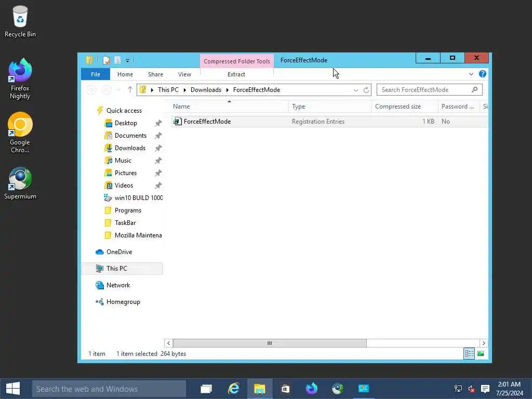The height and width of the screenshot is (399, 532).
Task: Refresh the ForceEffectMode folder view
Action: pos(366,90)
